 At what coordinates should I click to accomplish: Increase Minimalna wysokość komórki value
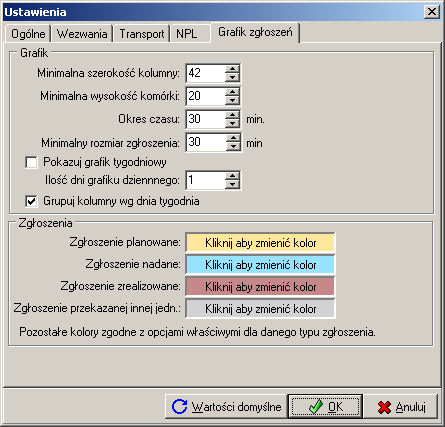[x=232, y=92]
